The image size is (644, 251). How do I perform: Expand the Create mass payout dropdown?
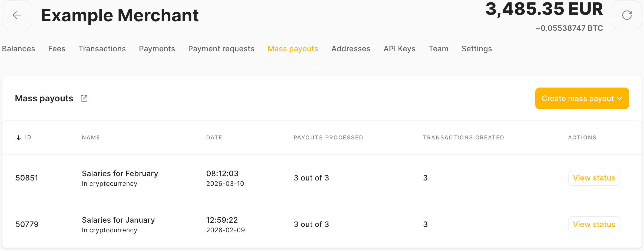point(582,98)
